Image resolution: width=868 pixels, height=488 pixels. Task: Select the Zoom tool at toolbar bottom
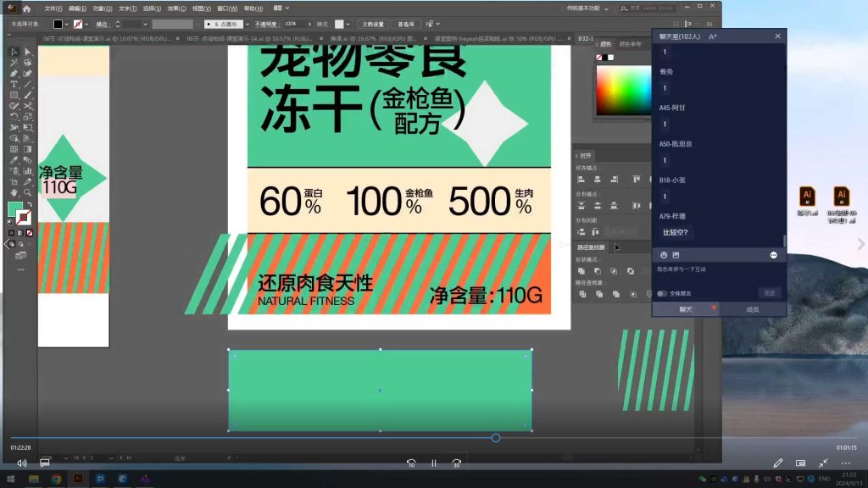pos(26,191)
